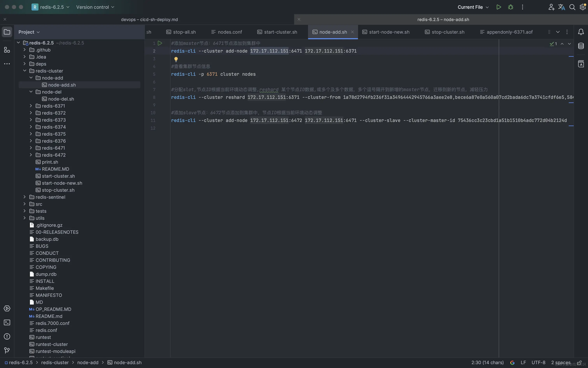
Task: Open the Database tool window
Action: tap(581, 46)
